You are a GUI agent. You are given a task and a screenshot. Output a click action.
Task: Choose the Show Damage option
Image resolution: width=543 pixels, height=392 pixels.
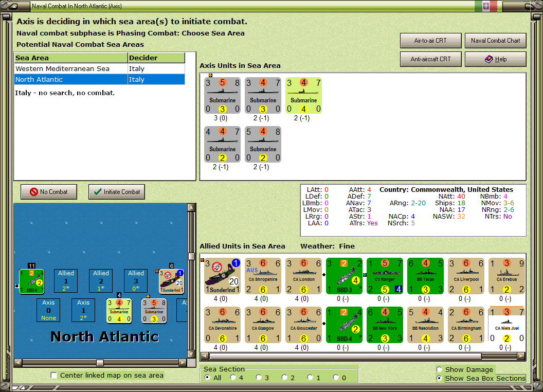coord(439,369)
